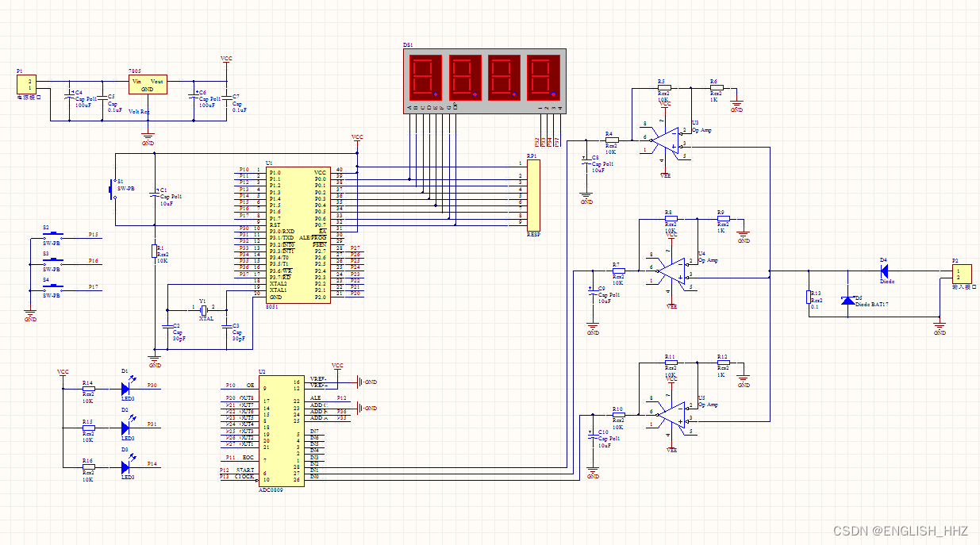Select resistor R6 next to R5
The width and height of the screenshot is (980, 545).
715,87
